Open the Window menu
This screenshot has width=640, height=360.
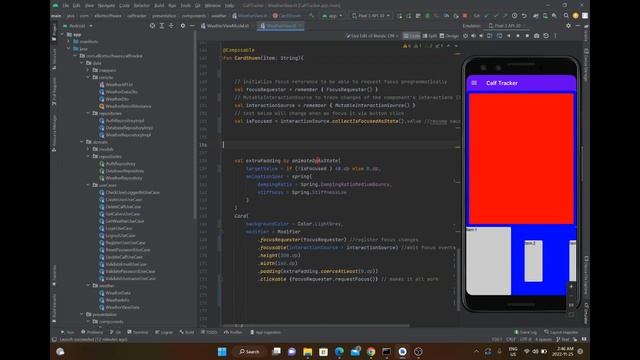tap(212, 6)
